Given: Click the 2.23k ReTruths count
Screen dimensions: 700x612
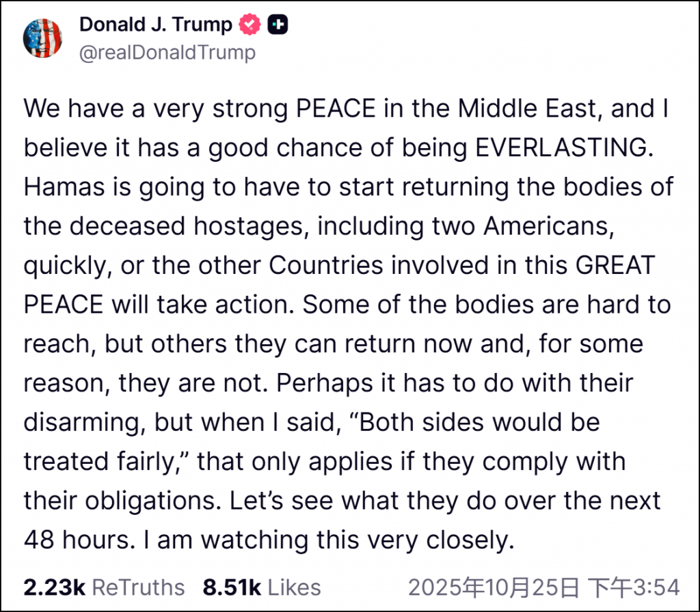Looking at the screenshot, I should [x=53, y=587].
